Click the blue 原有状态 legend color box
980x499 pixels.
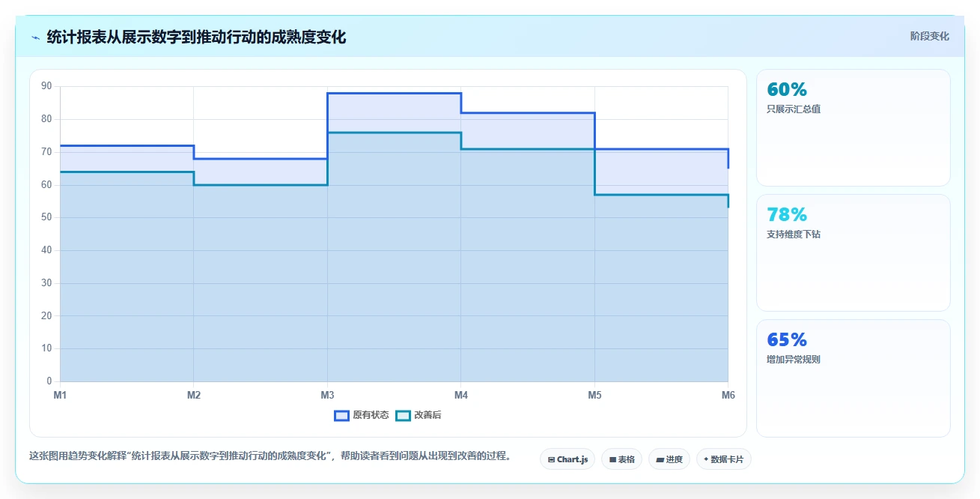point(342,415)
